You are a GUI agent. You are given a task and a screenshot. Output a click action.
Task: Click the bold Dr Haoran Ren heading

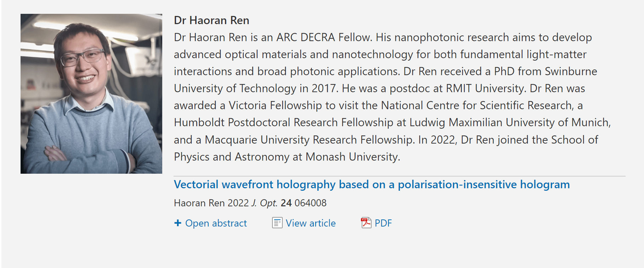coord(211,21)
